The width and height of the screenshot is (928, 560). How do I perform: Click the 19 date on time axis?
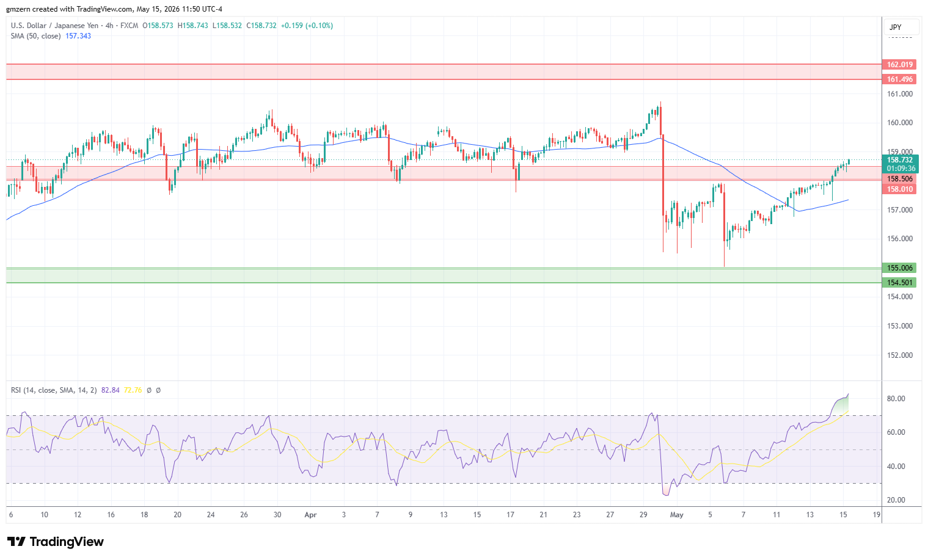[877, 515]
